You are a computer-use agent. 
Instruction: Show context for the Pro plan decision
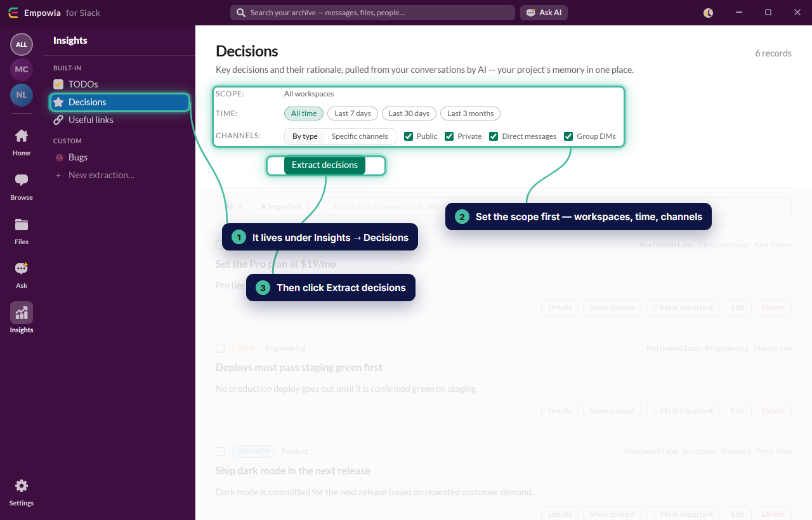(x=612, y=308)
